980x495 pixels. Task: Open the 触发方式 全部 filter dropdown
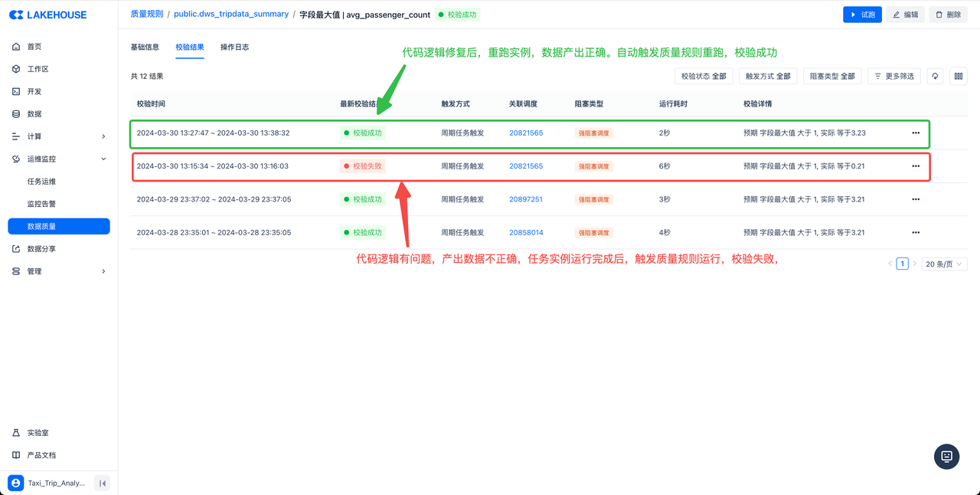[x=768, y=77]
